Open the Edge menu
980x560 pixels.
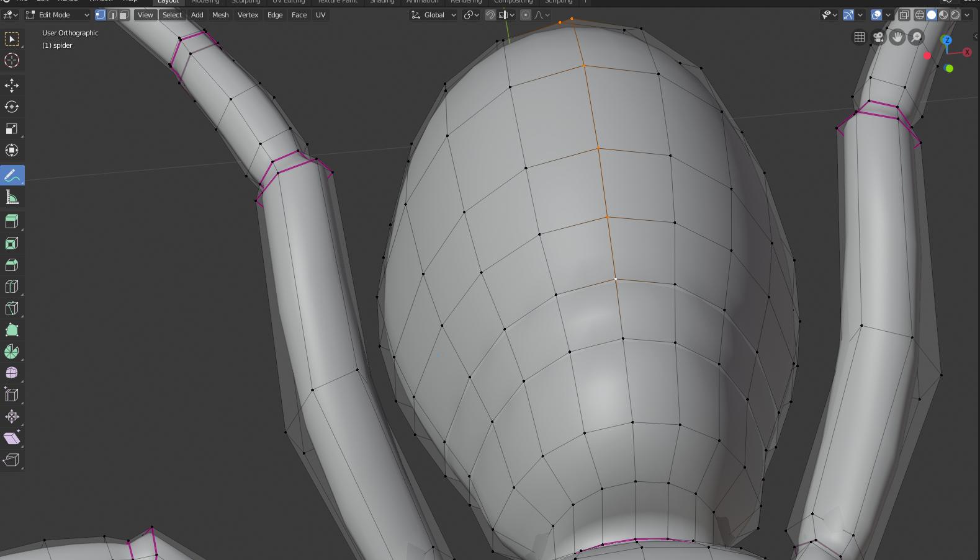[x=275, y=15]
